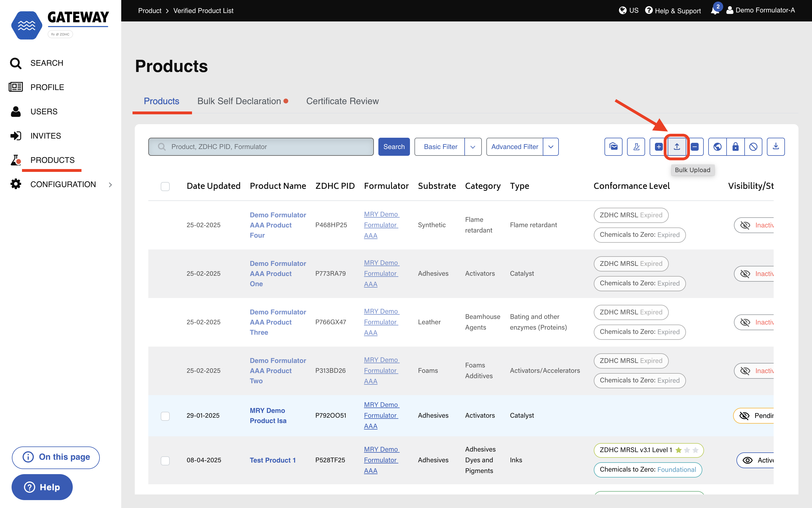The height and width of the screenshot is (508, 812).
Task: Click the Profile newspaper icon in sidebar
Action: tap(16, 87)
